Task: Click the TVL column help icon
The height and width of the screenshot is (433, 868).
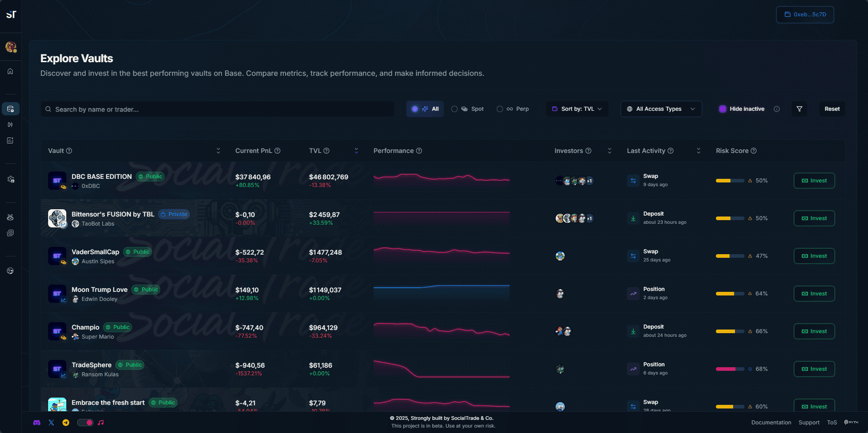Action: point(326,151)
